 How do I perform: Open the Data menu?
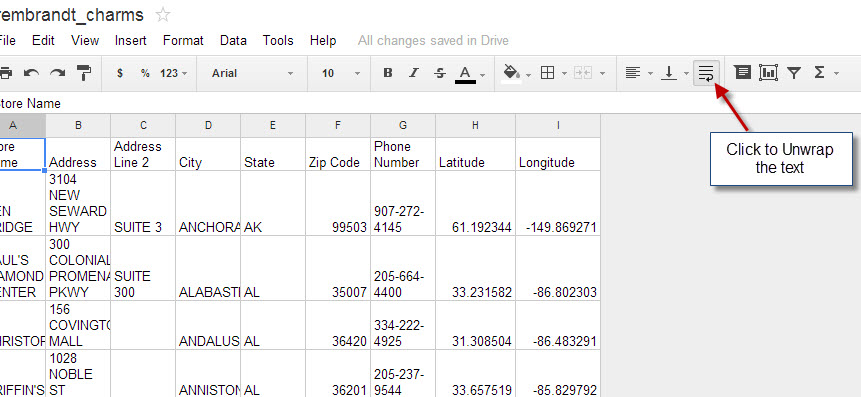pos(233,41)
